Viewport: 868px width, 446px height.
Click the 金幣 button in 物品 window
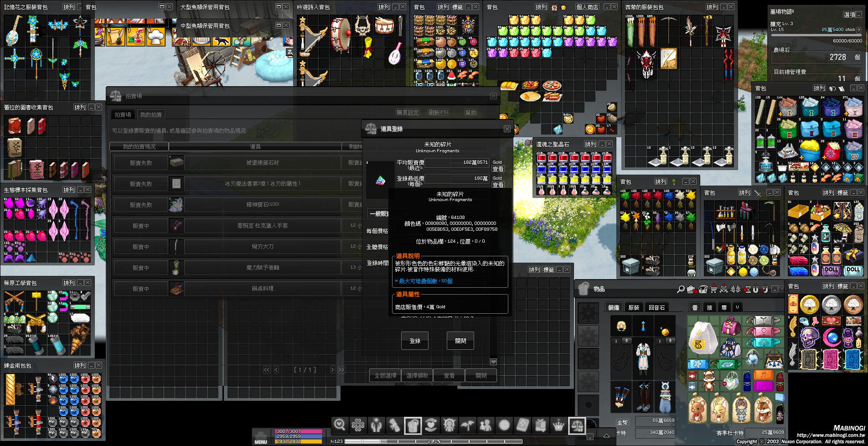[622, 422]
